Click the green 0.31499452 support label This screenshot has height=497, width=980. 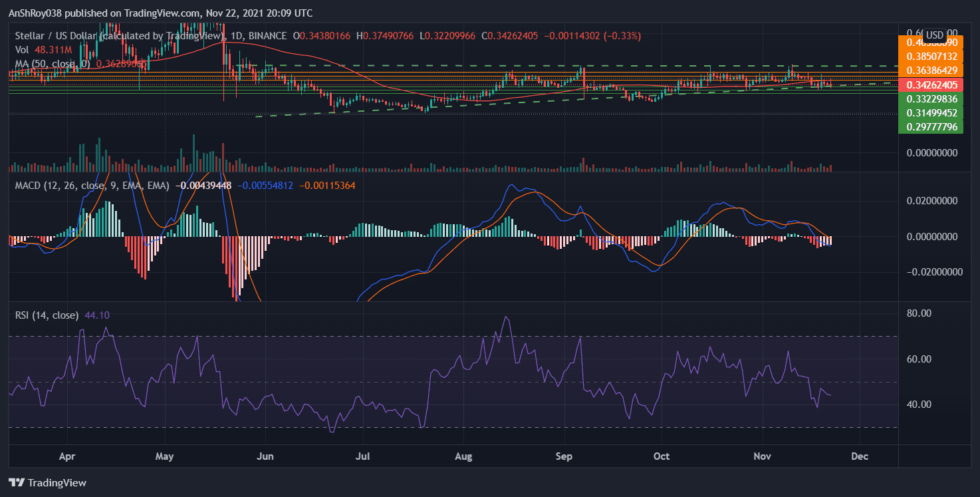[933, 112]
